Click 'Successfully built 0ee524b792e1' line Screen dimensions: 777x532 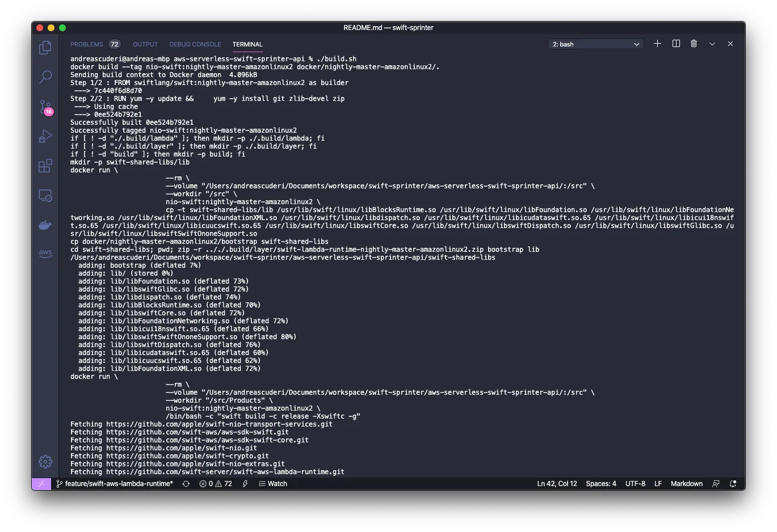(x=132, y=123)
